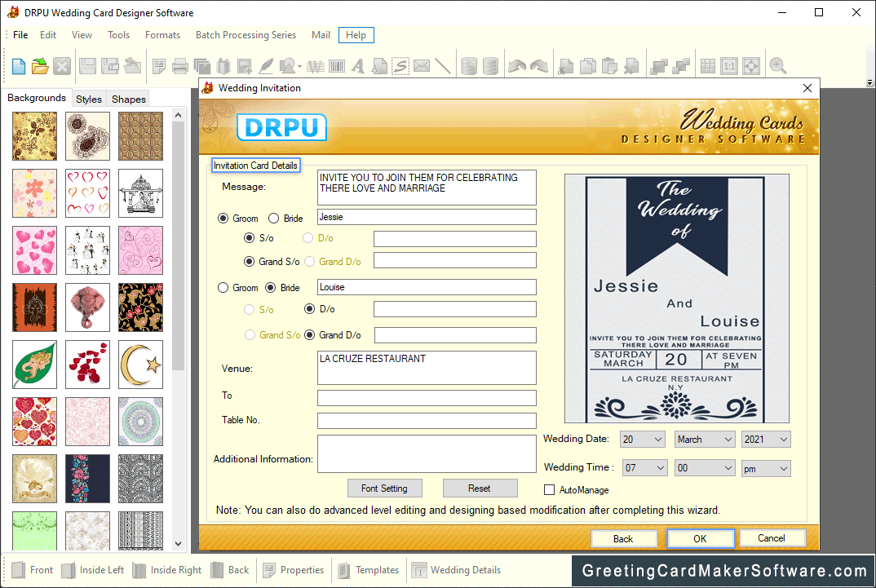The image size is (876, 588).
Task: Switch to the Shapes tab
Action: (x=129, y=99)
